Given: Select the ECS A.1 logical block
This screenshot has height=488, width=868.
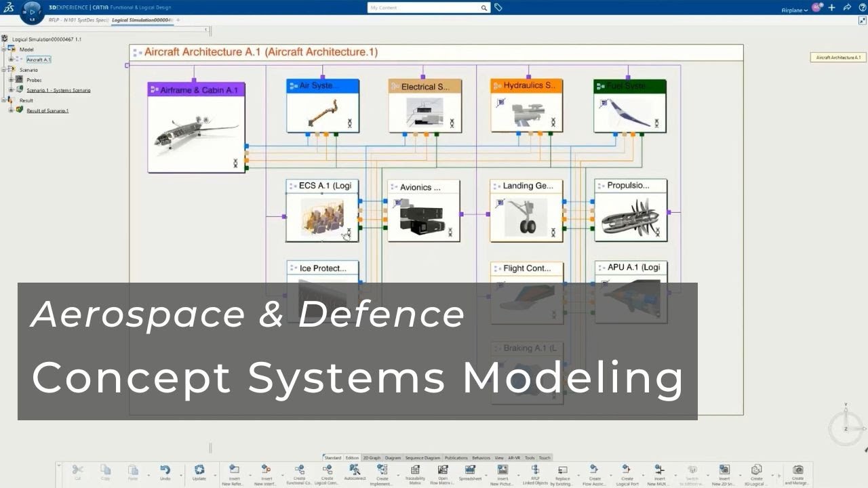Looking at the screenshot, I should pos(322,211).
